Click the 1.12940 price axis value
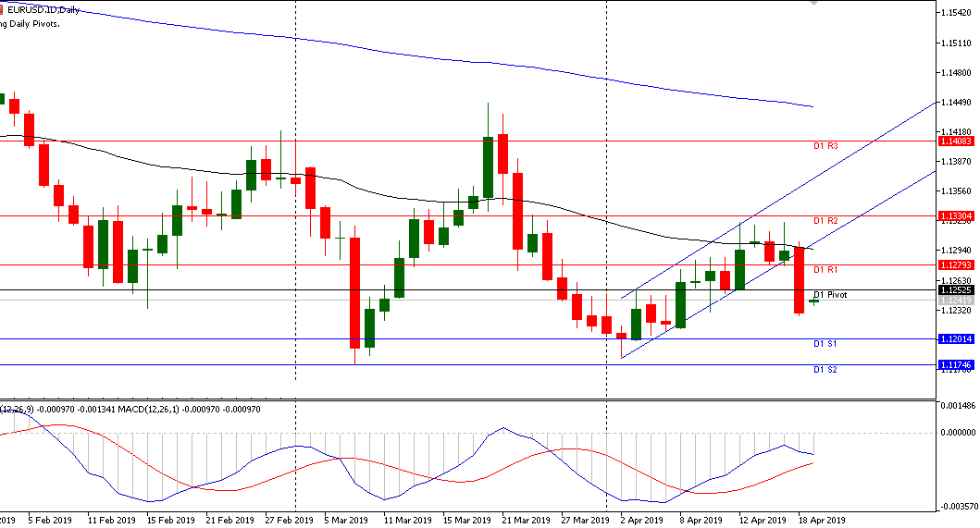 (x=957, y=251)
